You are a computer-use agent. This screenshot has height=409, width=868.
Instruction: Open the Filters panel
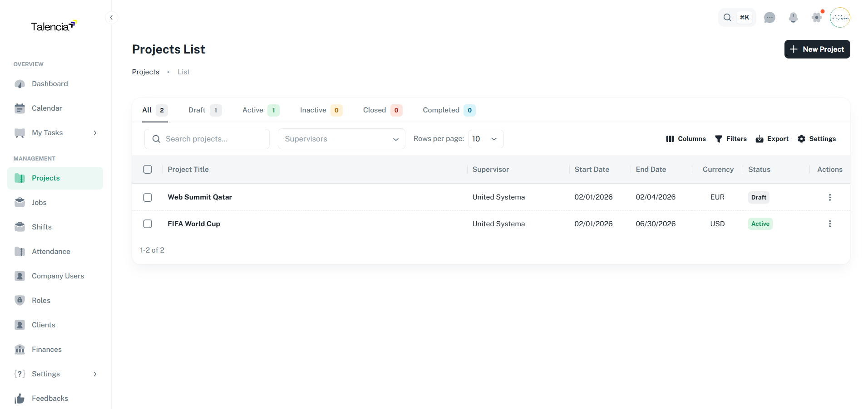[x=730, y=139]
